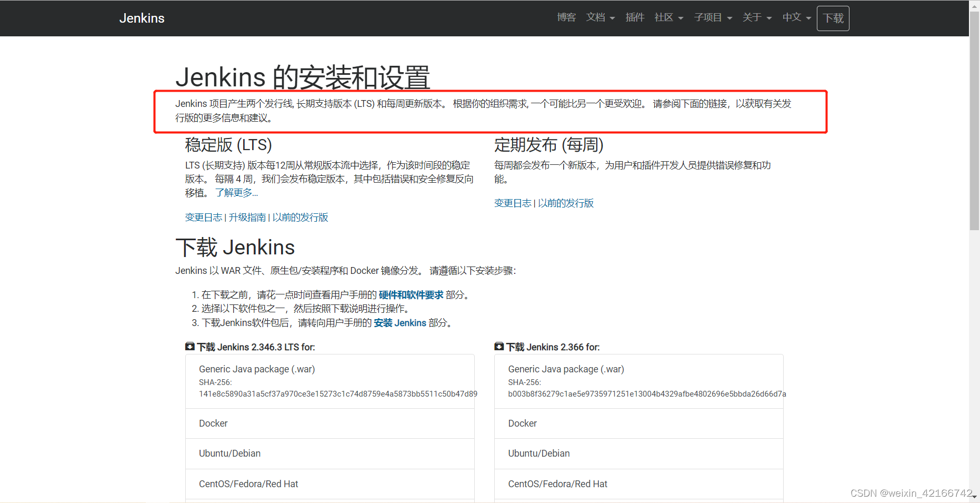
Task: Select weekly Generic Java package (.war)
Action: click(x=639, y=381)
